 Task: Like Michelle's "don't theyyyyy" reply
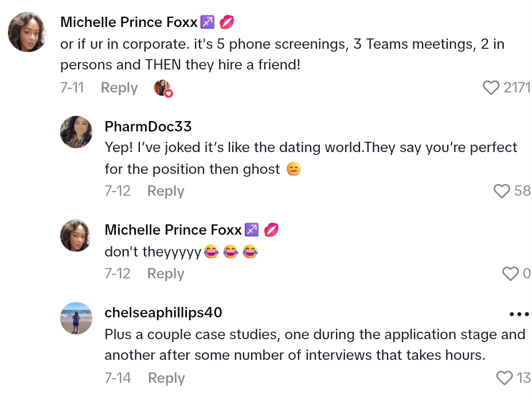pos(510,274)
